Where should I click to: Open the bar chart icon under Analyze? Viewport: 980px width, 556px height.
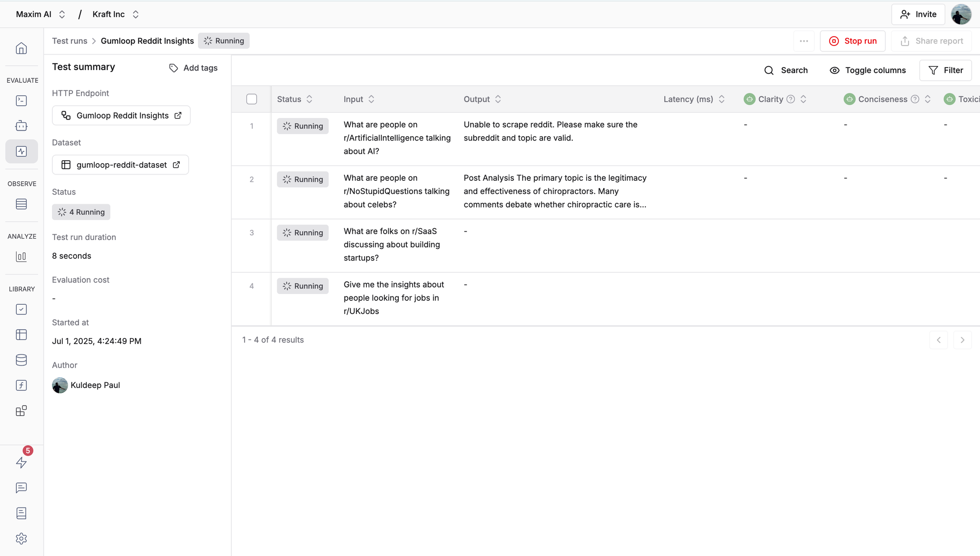click(21, 256)
